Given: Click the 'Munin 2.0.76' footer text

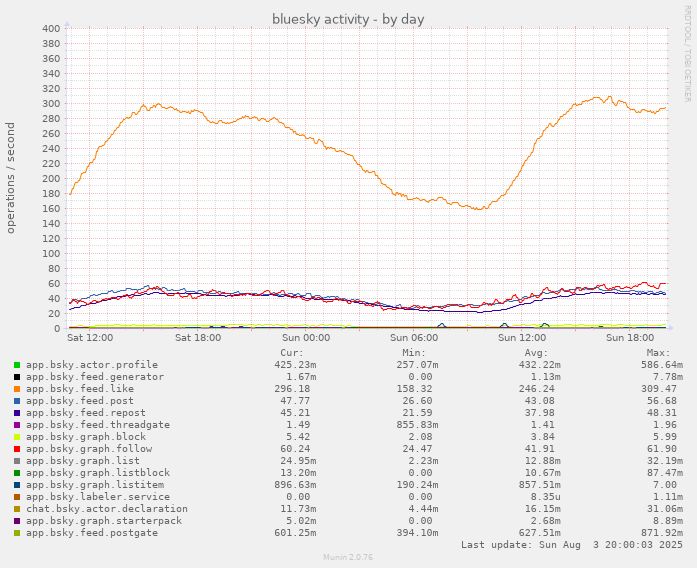Looking at the screenshot, I should tap(348, 557).
